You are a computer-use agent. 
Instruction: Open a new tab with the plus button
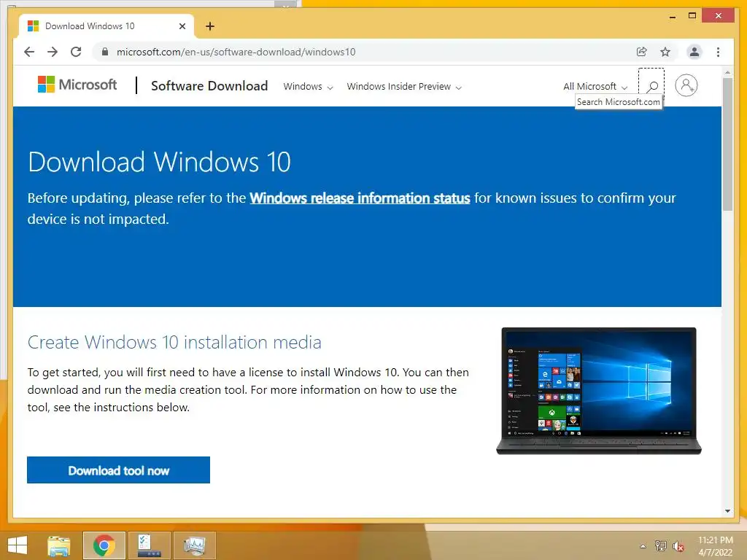[209, 26]
